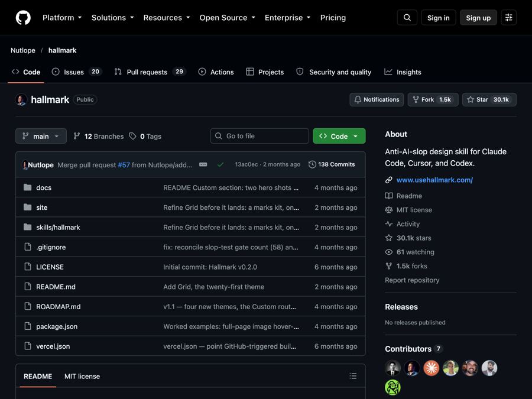Click the green robot contributor avatar
Image resolution: width=532 pixels, height=399 pixels.
(x=392, y=387)
